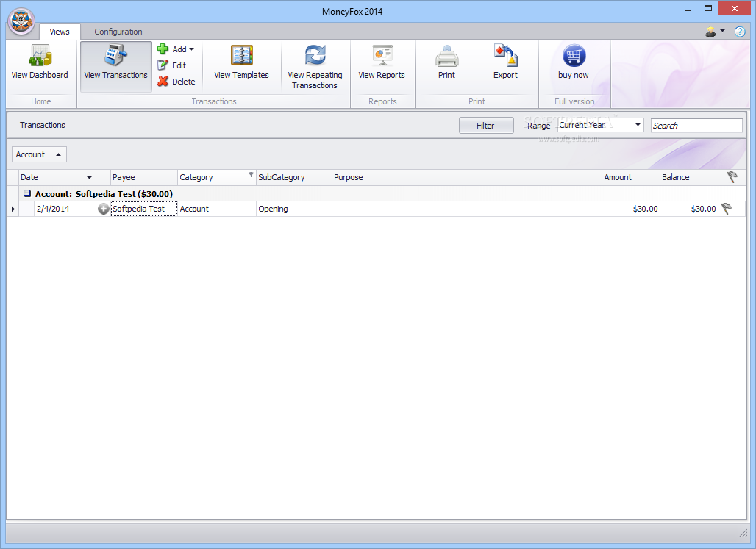This screenshot has height=549, width=756.
Task: Click the flag column header icon
Action: coord(732,177)
